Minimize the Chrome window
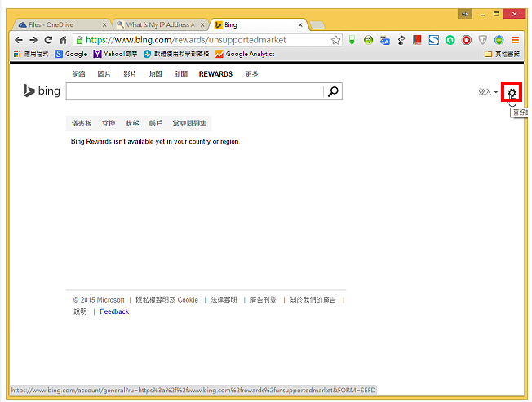 (x=482, y=14)
